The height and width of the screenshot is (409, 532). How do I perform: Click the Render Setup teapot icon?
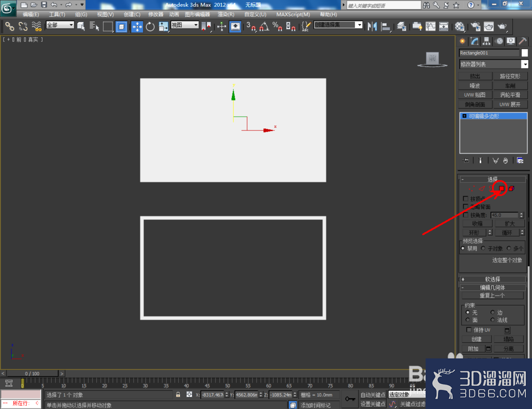pos(475,27)
